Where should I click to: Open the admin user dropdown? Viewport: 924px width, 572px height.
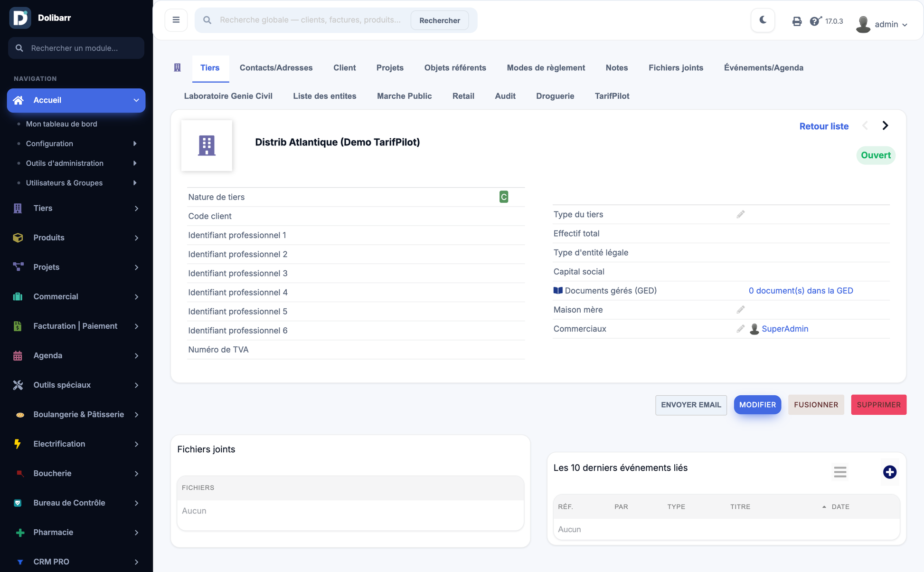(882, 24)
